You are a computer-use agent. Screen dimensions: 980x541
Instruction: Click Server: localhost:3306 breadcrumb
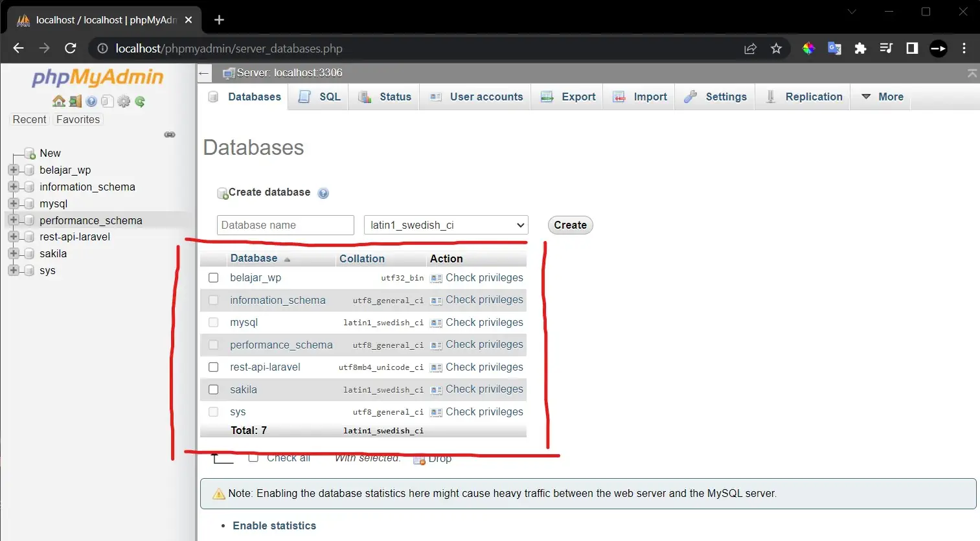point(289,73)
